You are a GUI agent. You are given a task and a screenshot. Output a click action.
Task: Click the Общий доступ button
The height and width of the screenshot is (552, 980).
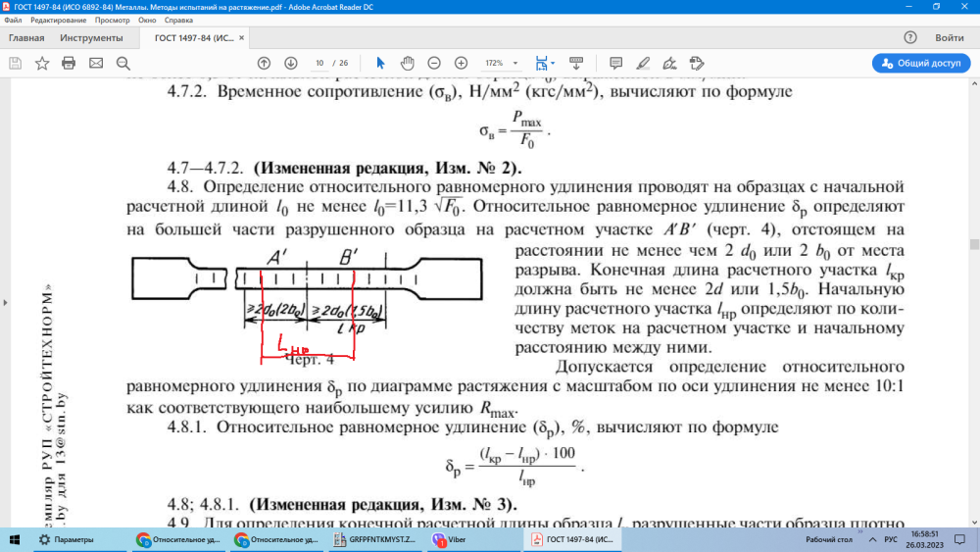click(921, 63)
